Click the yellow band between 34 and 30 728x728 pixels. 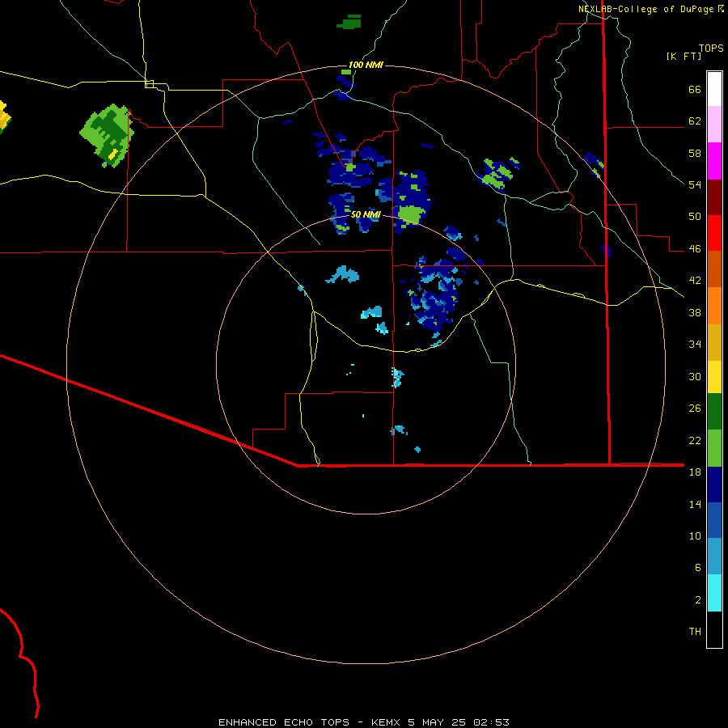tap(714, 377)
